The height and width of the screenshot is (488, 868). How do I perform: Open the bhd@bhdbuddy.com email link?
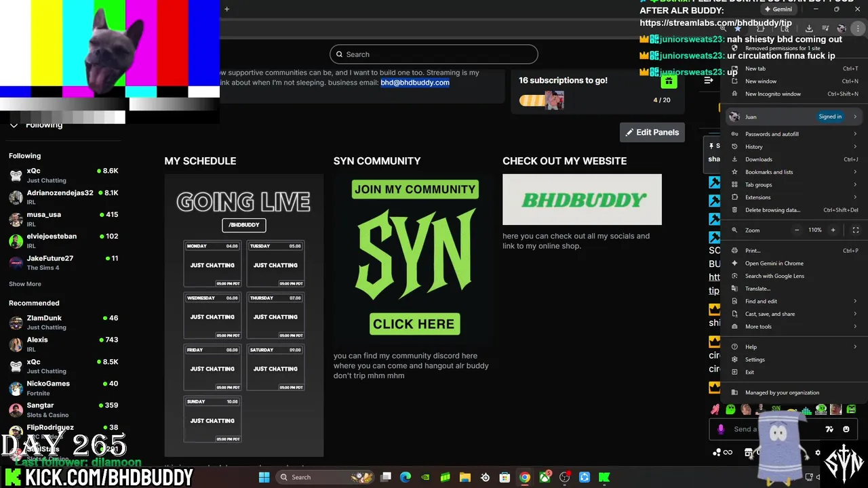click(x=415, y=83)
